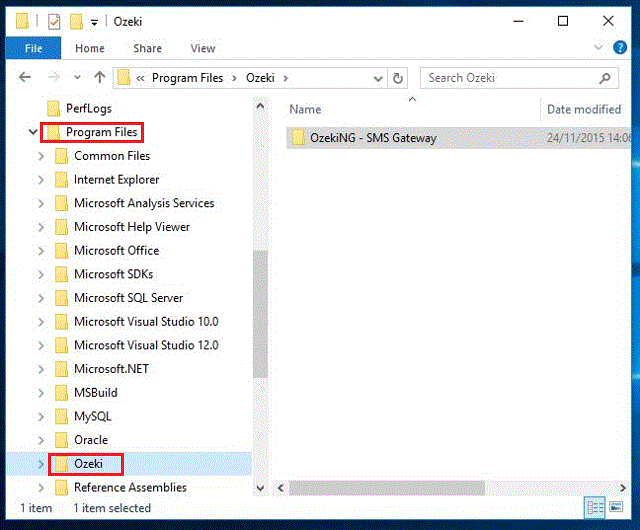Select PerfLogs in the navigation tree
This screenshot has width=640, height=530.
(x=89, y=109)
